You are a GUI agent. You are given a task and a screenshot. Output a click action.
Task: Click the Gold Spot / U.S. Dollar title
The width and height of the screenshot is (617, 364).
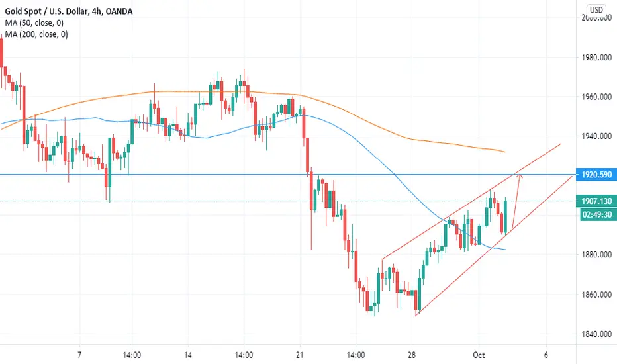pyautogui.click(x=46, y=11)
